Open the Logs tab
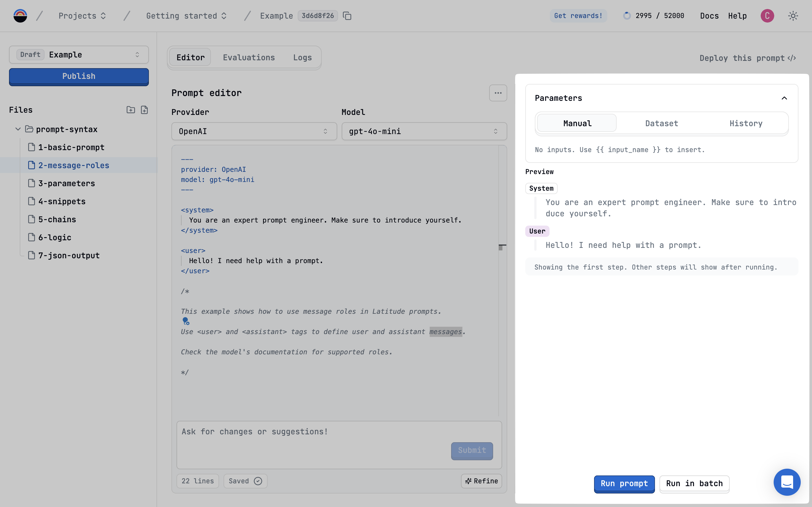 coord(302,57)
